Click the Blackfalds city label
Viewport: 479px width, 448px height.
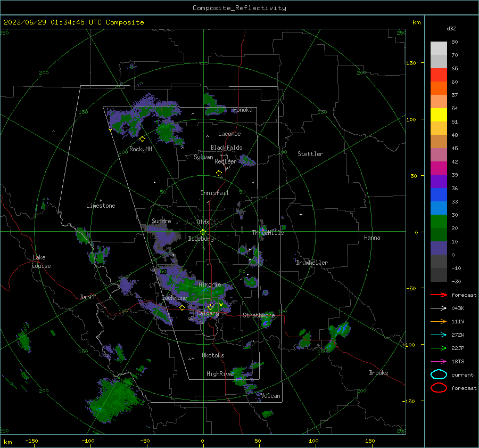(226, 148)
